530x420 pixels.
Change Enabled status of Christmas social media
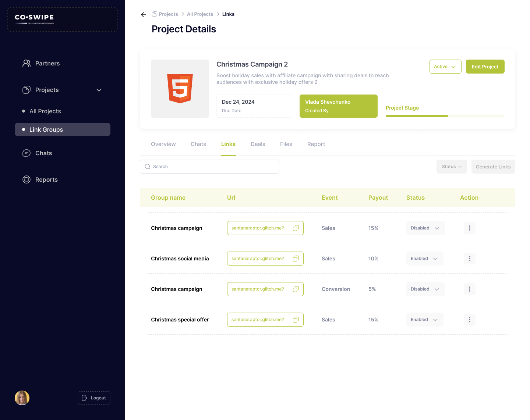click(425, 259)
